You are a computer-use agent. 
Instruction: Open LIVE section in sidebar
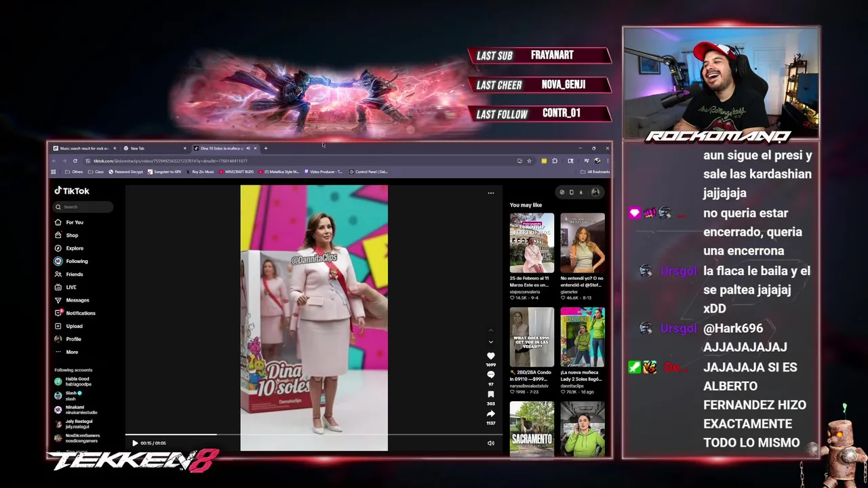pos(66,287)
